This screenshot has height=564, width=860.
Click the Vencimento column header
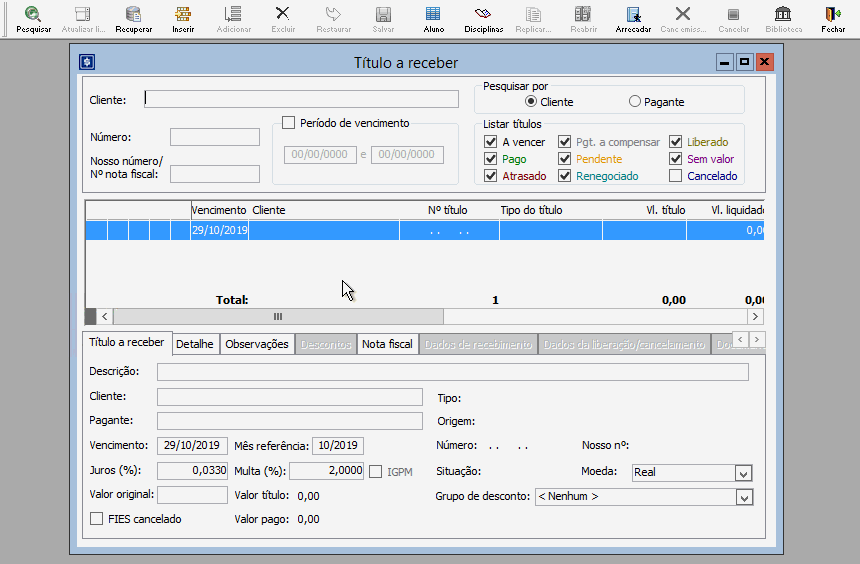point(219,210)
